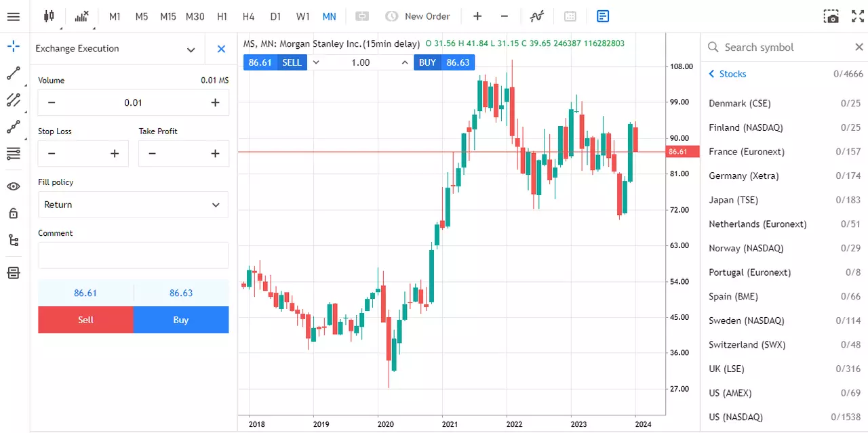Click the greyed calendar icon
The width and height of the screenshot is (868, 433).
570,16
